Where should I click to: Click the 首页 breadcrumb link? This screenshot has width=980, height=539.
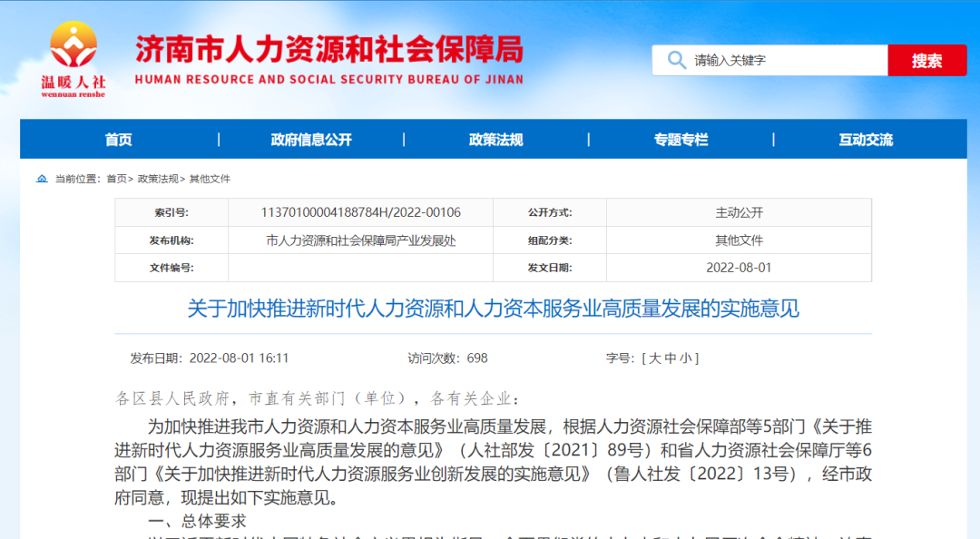pos(117,179)
